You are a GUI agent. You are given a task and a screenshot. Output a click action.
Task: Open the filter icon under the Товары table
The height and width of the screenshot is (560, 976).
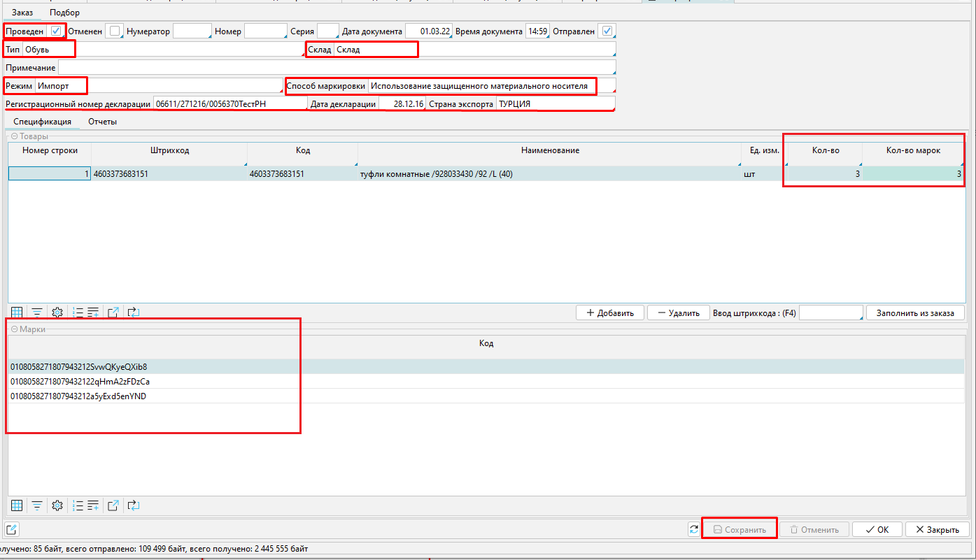tap(37, 313)
